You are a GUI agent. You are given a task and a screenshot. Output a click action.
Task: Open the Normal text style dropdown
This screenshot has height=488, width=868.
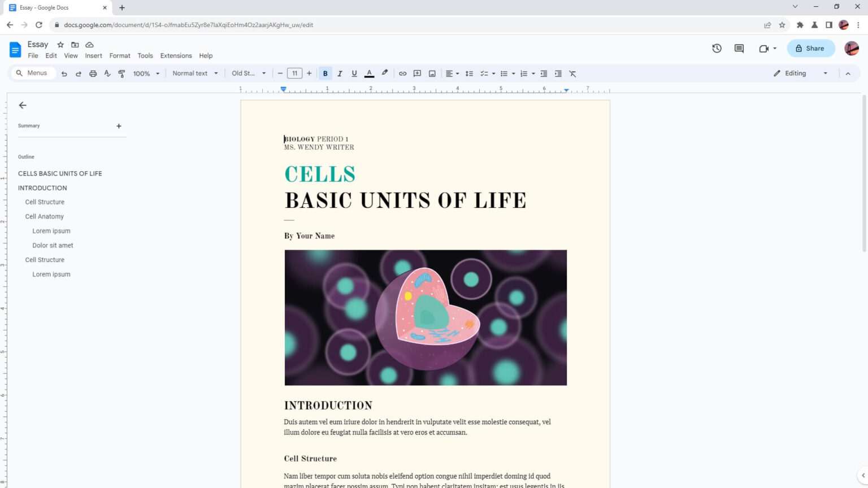pos(195,73)
